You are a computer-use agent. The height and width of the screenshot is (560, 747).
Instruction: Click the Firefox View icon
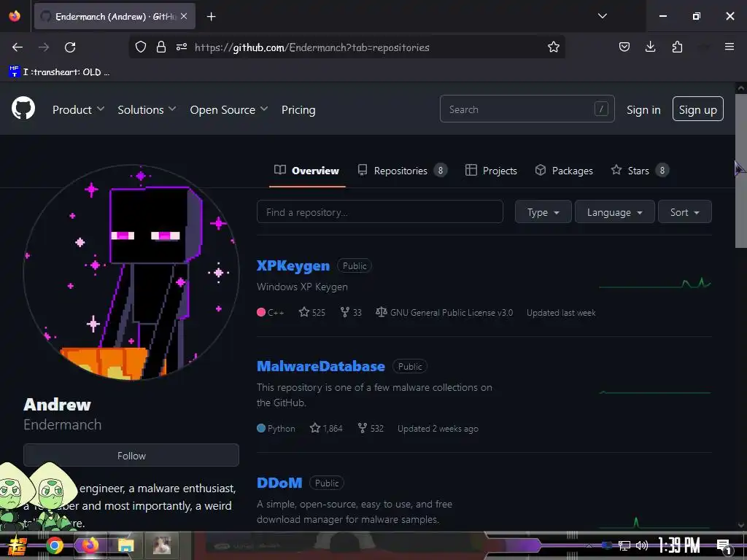pos(15,16)
